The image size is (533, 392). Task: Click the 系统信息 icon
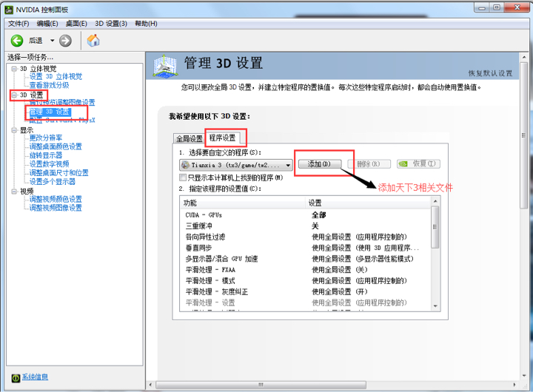[x=16, y=378]
